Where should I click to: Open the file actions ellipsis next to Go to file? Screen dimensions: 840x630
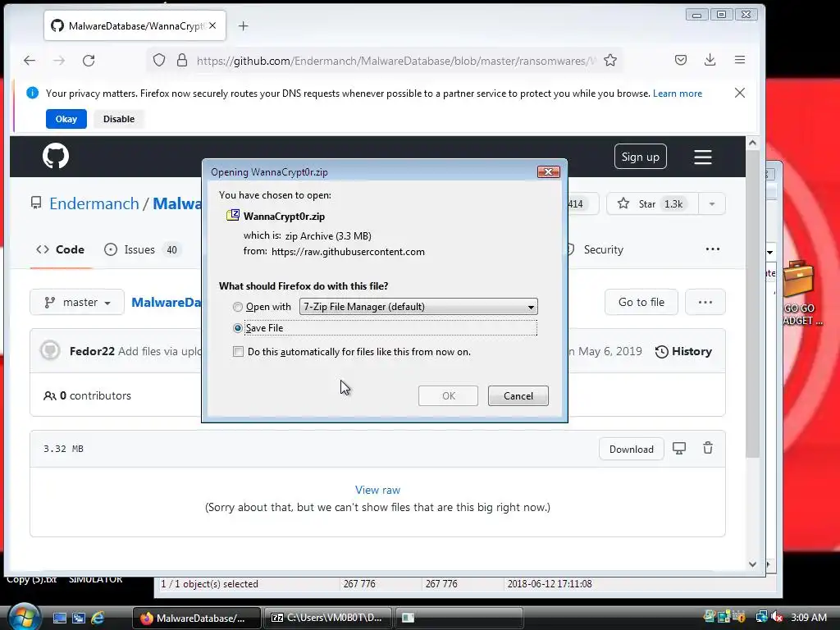coord(705,302)
